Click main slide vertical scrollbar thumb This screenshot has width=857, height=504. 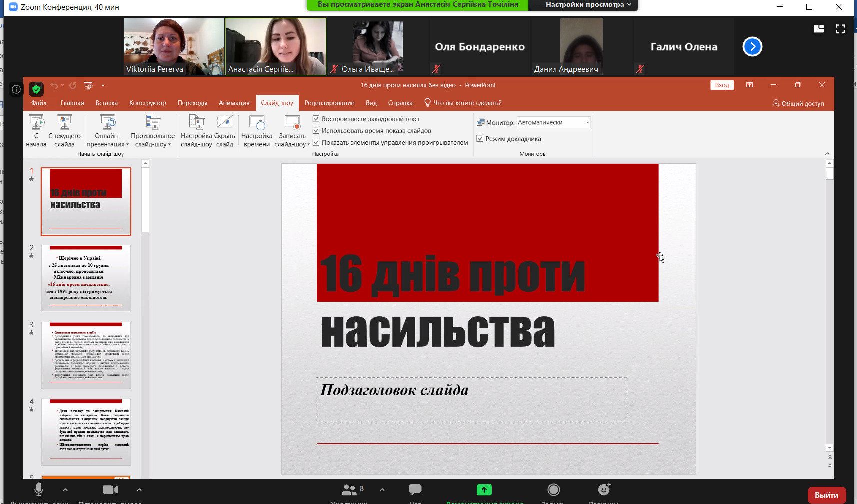click(x=830, y=174)
